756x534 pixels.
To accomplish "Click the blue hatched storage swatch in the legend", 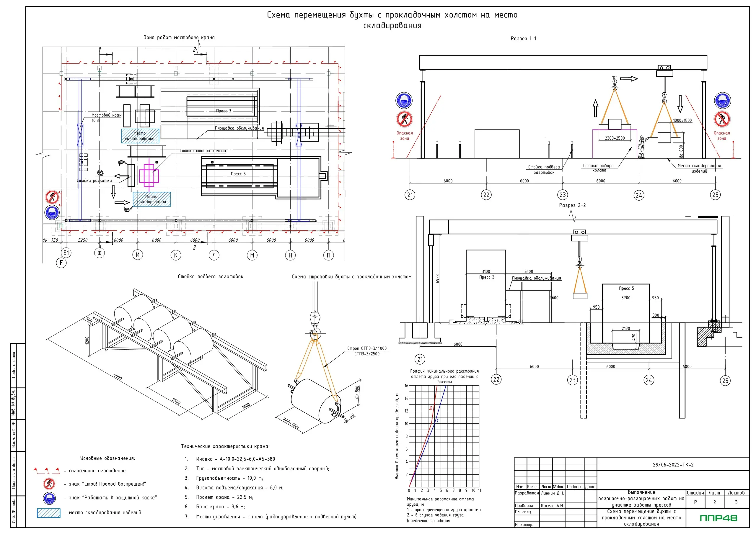I will (49, 513).
